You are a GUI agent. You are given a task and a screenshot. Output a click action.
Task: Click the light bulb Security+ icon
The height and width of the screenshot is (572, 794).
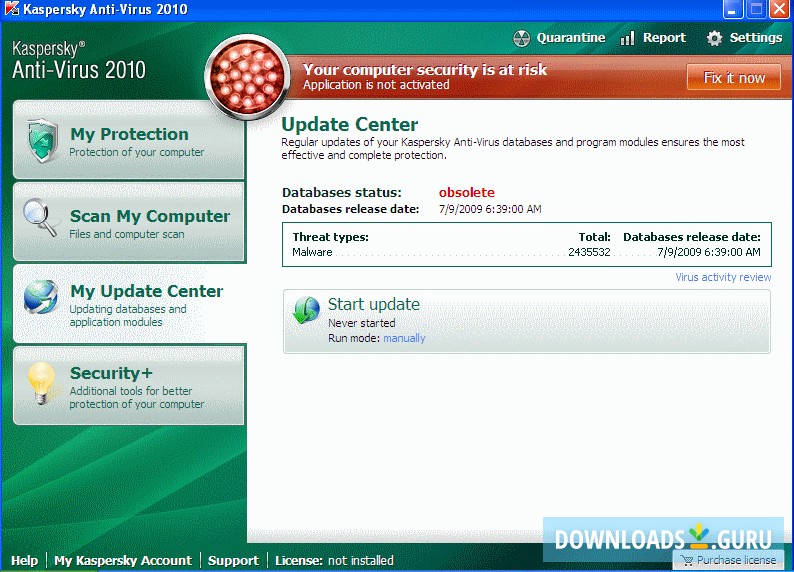coord(41,384)
